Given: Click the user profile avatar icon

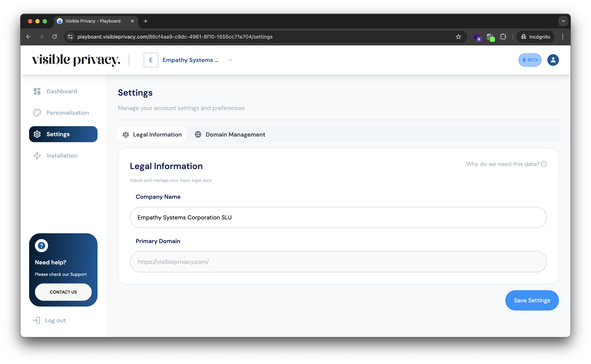Looking at the screenshot, I should [553, 60].
